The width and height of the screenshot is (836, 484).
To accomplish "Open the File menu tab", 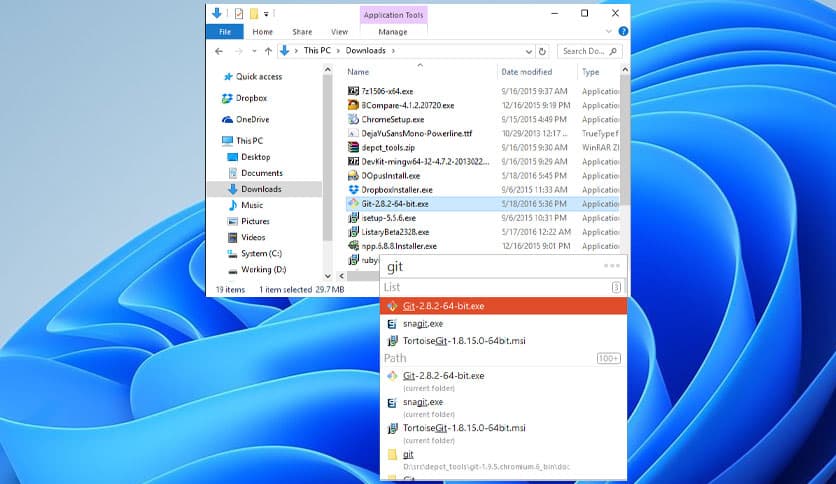I will click(x=225, y=31).
